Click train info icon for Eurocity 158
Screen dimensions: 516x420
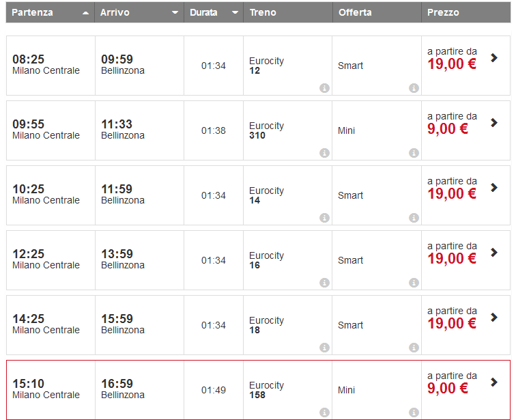pos(324,412)
